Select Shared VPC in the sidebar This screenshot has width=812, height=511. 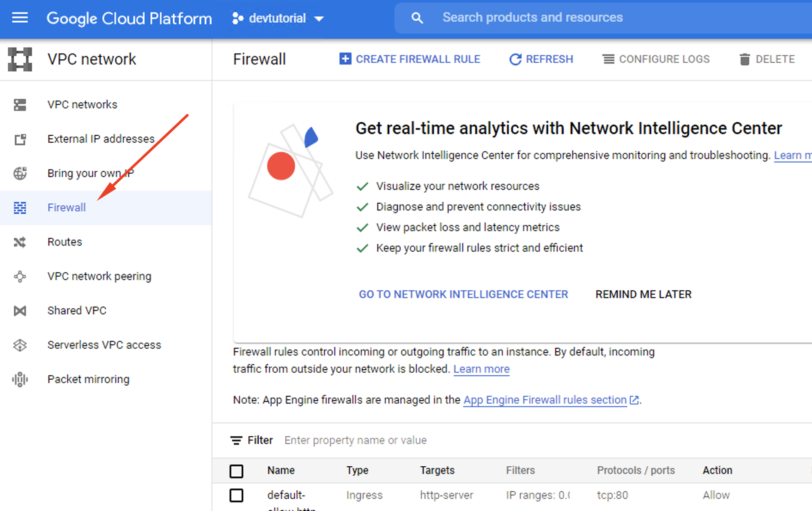click(x=77, y=310)
